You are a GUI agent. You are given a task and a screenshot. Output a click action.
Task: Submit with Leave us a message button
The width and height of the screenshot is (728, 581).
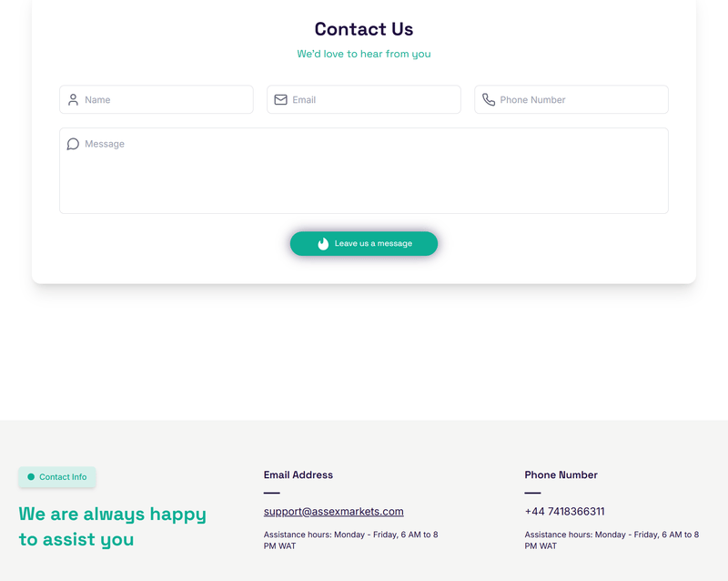tap(364, 243)
